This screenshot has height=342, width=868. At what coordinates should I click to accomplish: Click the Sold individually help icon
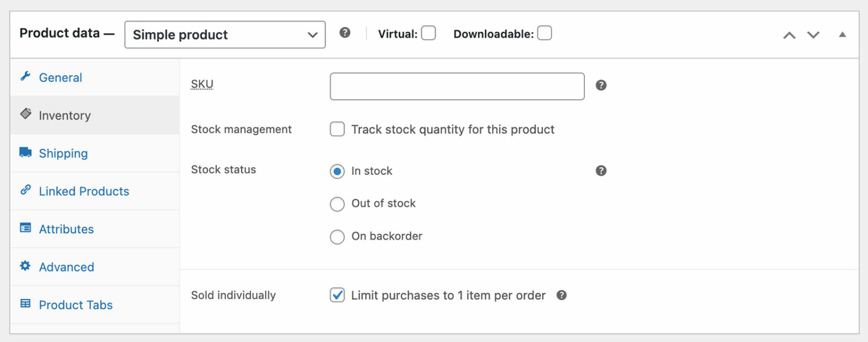(x=561, y=295)
